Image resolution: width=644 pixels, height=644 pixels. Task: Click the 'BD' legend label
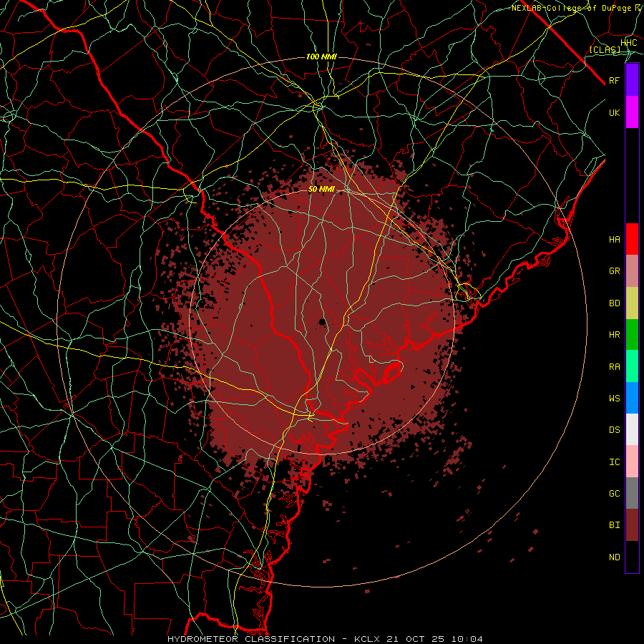(615, 303)
